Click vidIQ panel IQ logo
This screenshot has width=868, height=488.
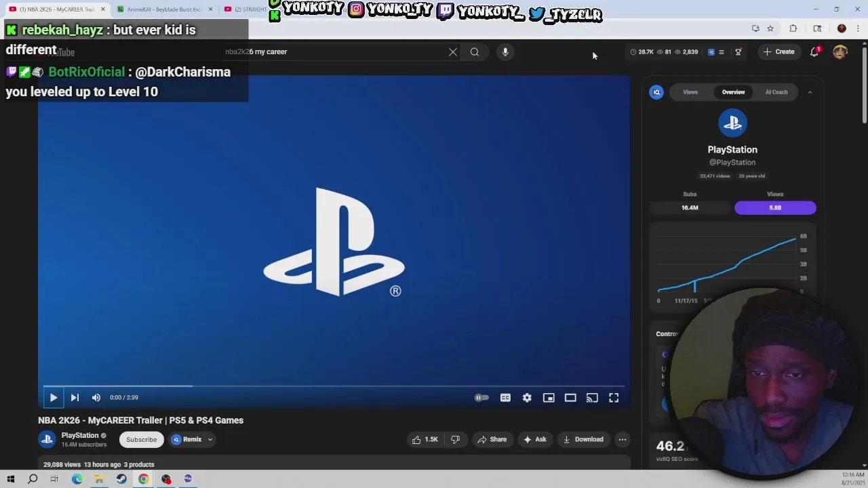click(x=656, y=92)
